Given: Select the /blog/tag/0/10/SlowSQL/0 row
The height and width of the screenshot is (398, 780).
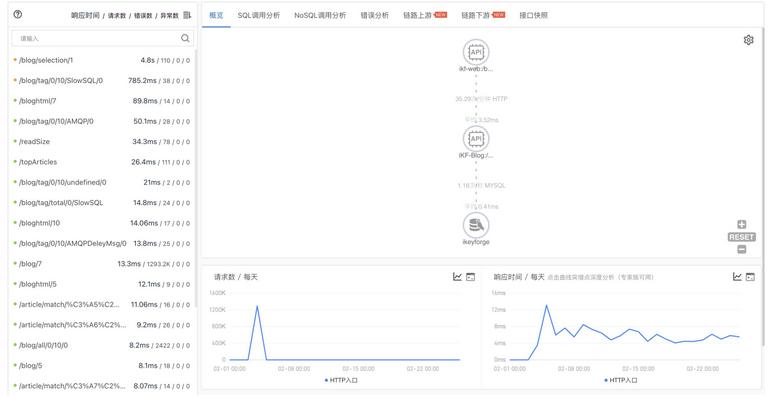Looking at the screenshot, I should click(x=102, y=81).
